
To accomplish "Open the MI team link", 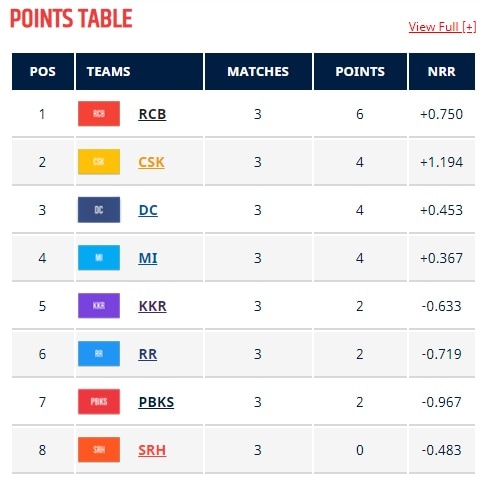I will [x=148, y=258].
